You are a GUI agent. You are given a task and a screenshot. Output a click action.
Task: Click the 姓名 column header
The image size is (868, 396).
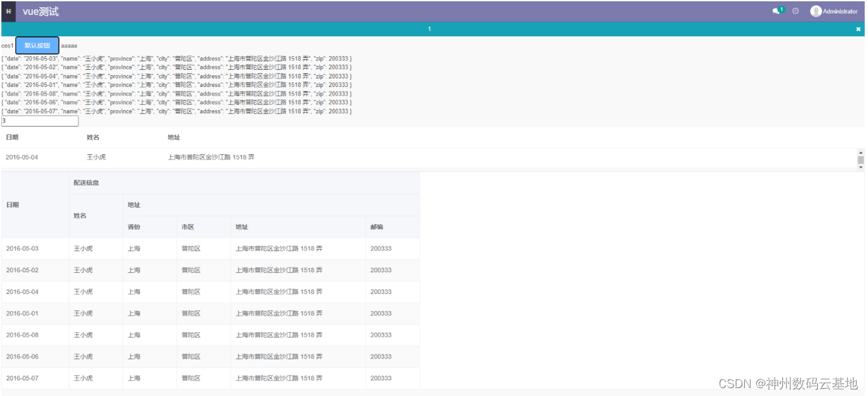[92, 136]
